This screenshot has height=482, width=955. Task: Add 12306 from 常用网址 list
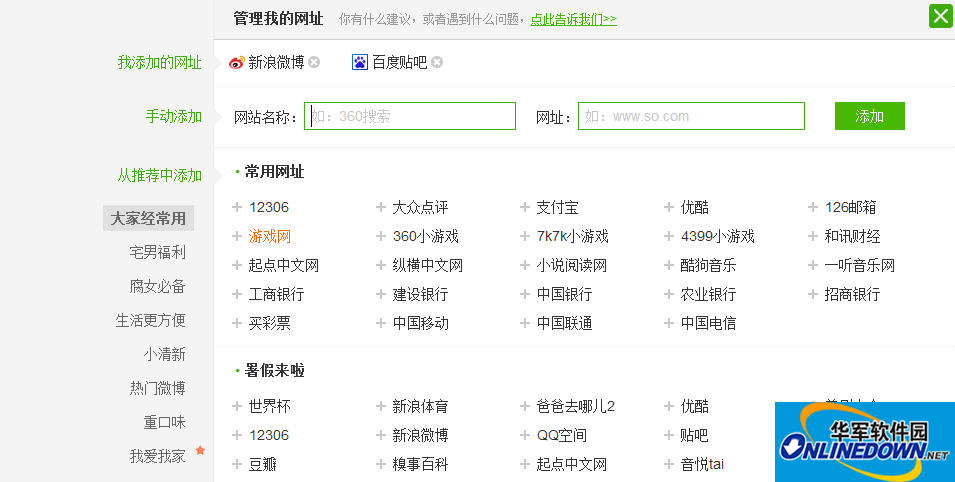pyautogui.click(x=269, y=207)
